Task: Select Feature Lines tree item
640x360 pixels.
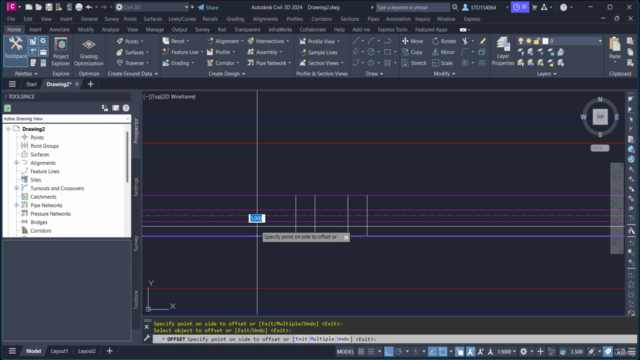Action: tap(45, 171)
